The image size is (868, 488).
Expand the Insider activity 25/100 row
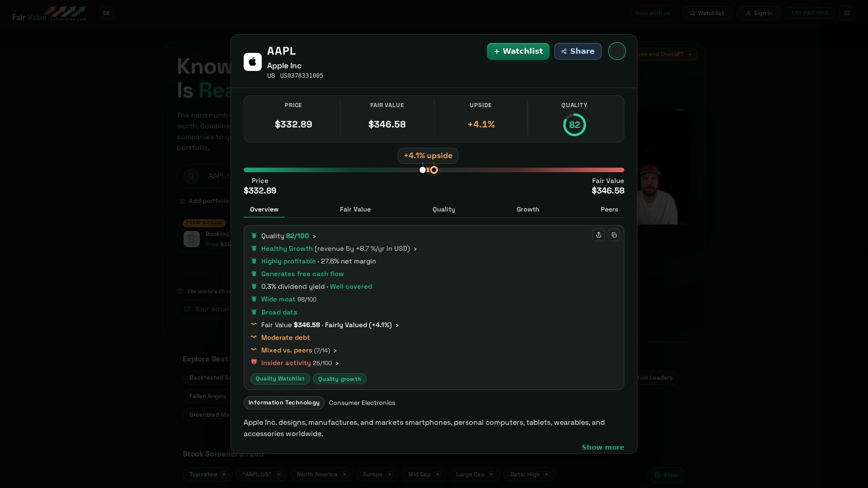point(300,363)
